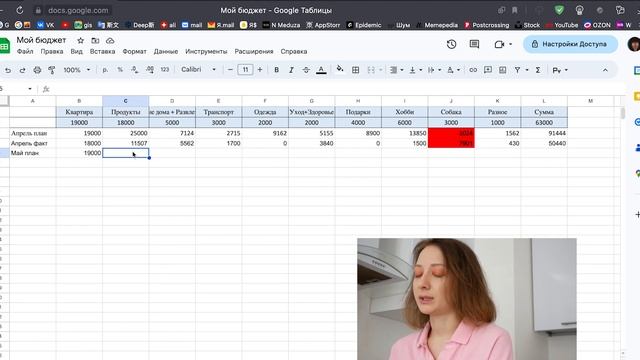Screen dimensions: 640x360
Task: Open the input tools dropdown
Action: point(560,70)
